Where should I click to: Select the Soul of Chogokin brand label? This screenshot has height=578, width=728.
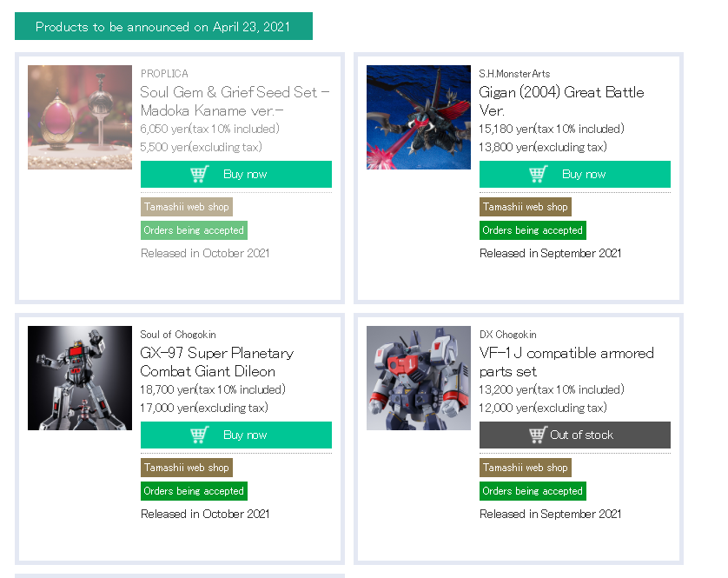click(x=178, y=335)
